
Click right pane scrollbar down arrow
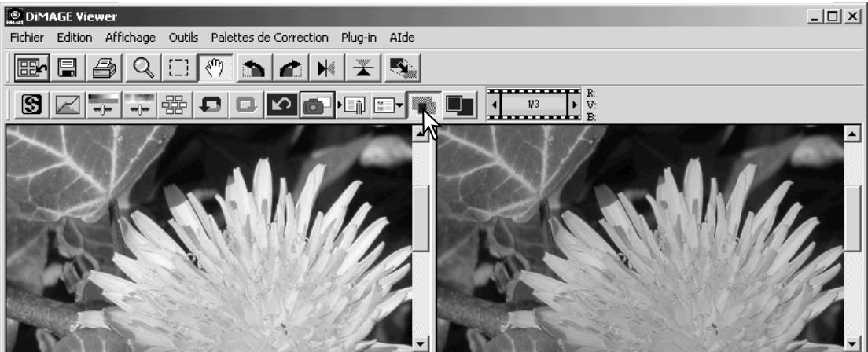tap(852, 343)
